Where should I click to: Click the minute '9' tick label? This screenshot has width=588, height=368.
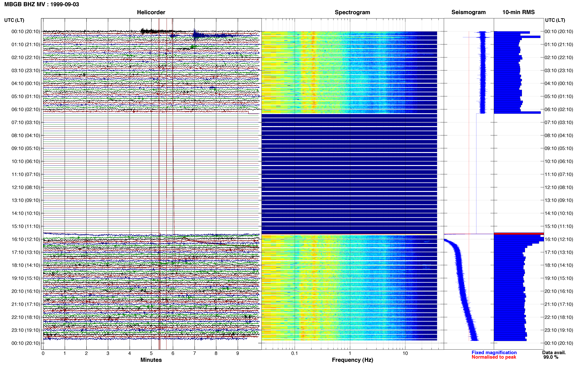[x=238, y=353]
